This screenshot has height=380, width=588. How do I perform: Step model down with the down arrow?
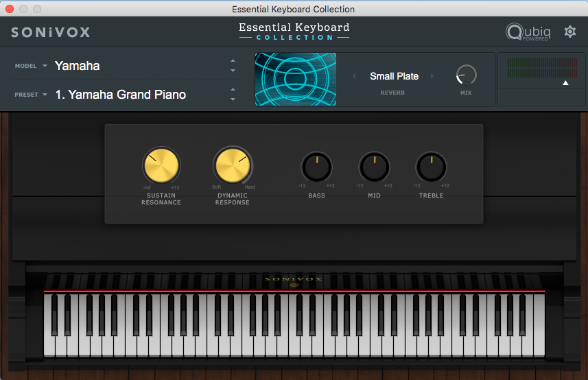coord(233,71)
